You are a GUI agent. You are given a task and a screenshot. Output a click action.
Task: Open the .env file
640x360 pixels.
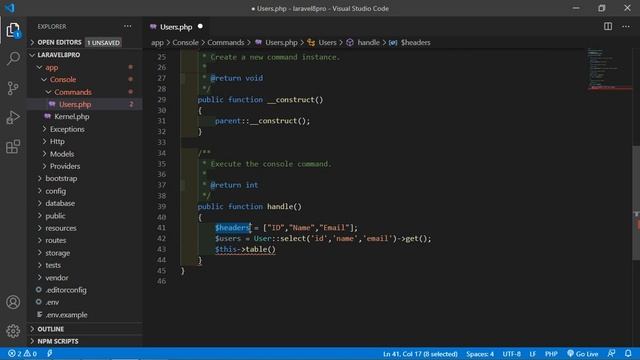pos(84,302)
